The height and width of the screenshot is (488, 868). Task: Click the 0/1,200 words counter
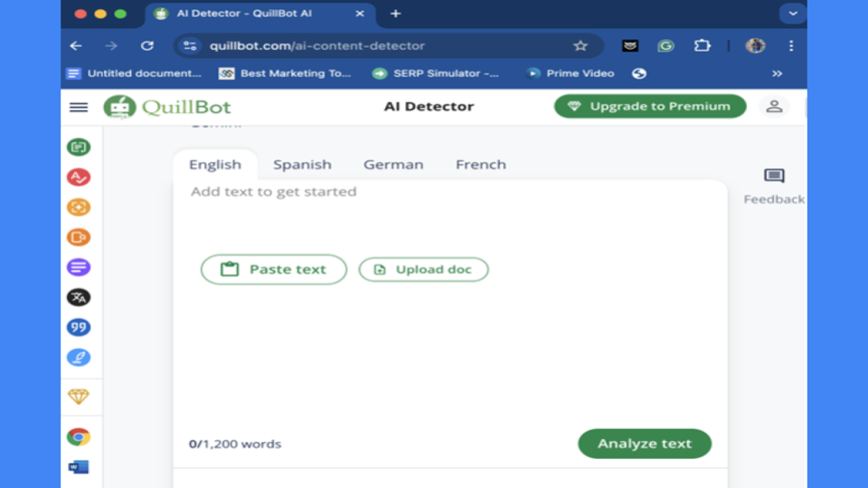(x=235, y=444)
